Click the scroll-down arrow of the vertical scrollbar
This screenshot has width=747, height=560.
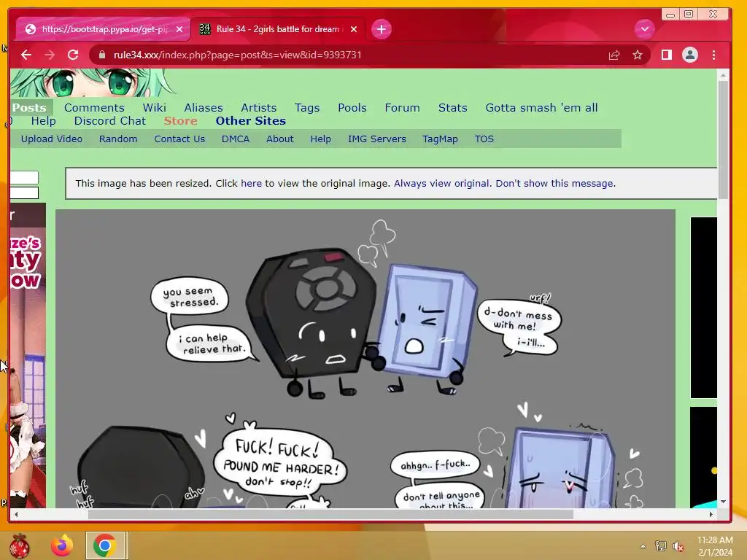tap(723, 502)
